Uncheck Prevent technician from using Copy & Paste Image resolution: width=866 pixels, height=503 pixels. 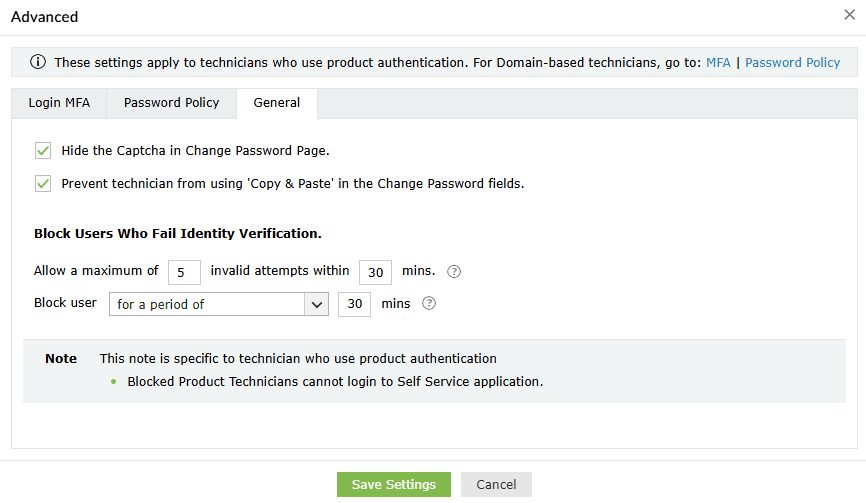click(x=43, y=183)
